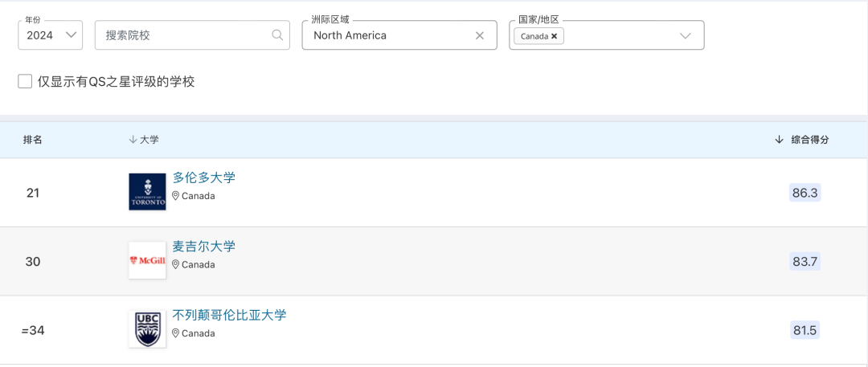Click the 排名 column header
The image size is (868, 367).
tap(32, 140)
